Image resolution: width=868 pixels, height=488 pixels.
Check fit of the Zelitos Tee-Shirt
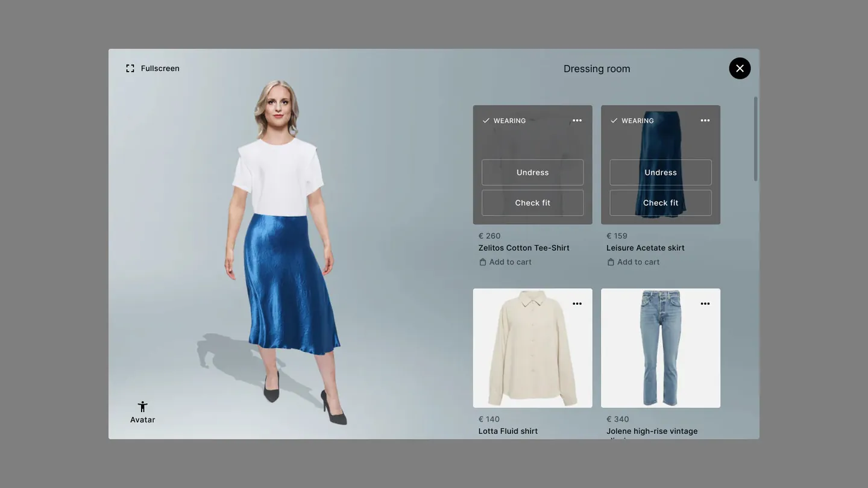click(532, 203)
